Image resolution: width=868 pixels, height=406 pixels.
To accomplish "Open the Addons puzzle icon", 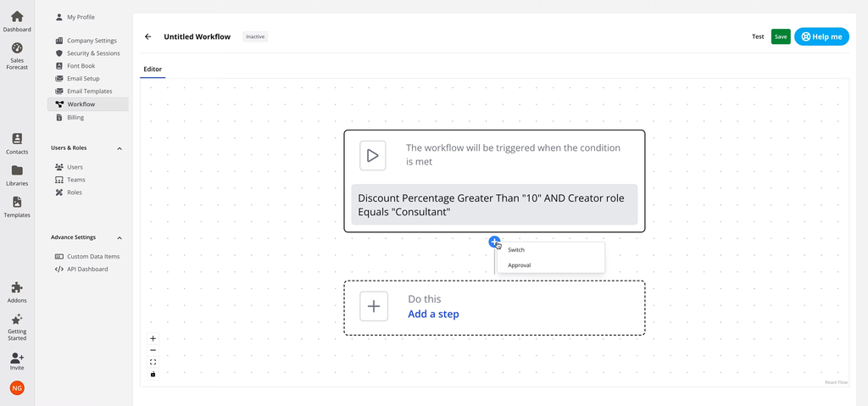I will coord(17,289).
